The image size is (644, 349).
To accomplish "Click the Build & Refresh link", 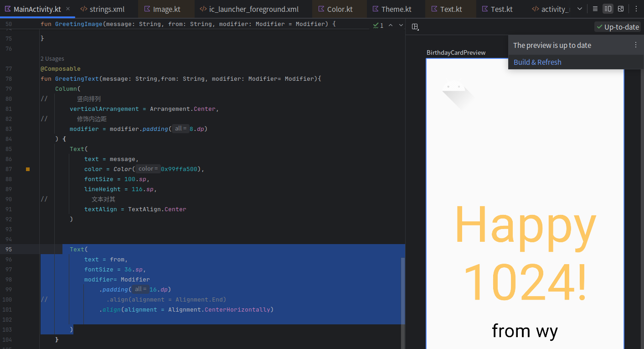I will (x=537, y=62).
